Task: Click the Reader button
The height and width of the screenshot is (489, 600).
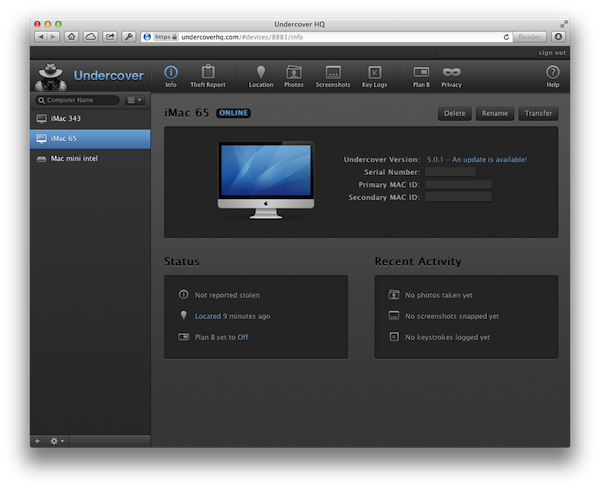Action: click(530, 37)
